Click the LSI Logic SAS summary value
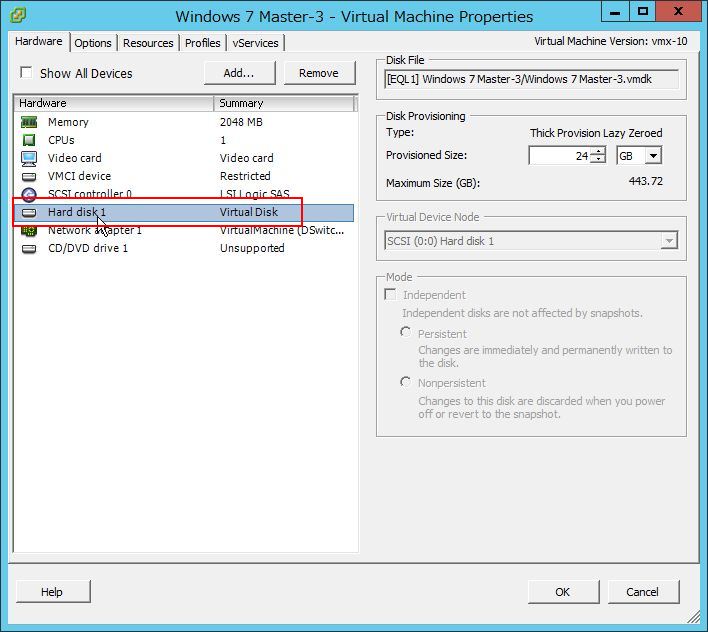This screenshot has width=708, height=632. [x=255, y=194]
